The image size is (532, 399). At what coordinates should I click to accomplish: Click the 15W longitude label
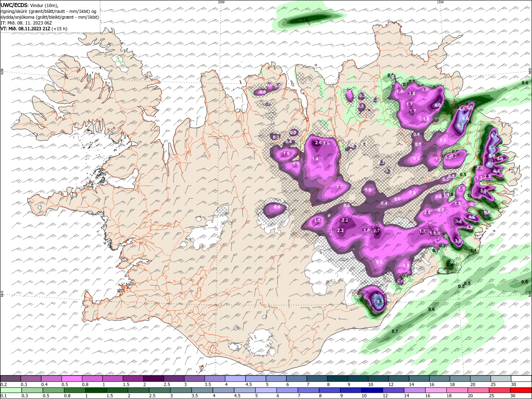pos(440,2)
